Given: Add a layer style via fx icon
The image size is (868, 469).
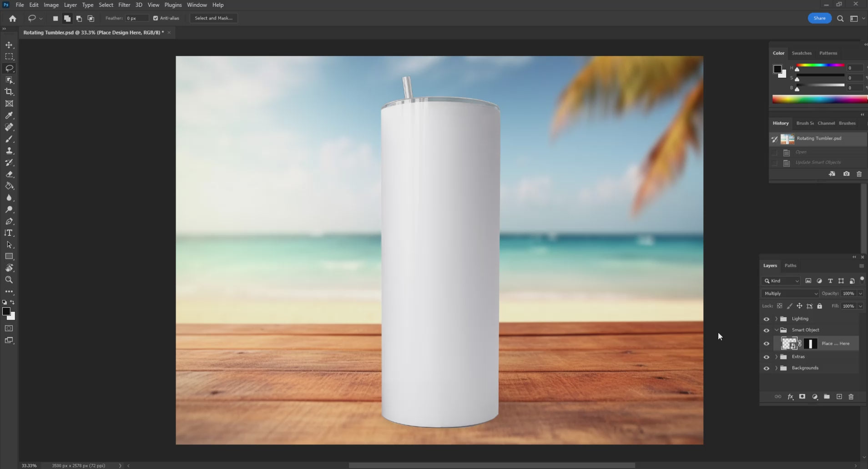Looking at the screenshot, I should pos(790,397).
